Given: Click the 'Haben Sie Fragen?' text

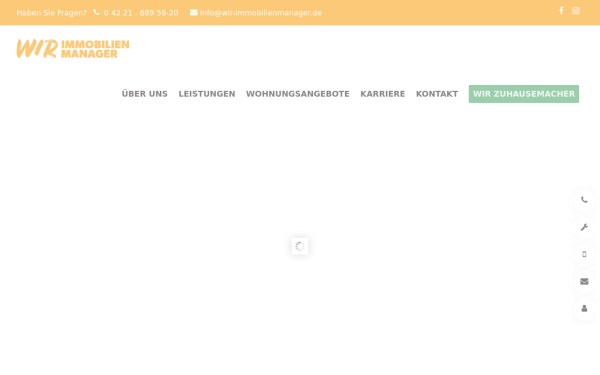Looking at the screenshot, I should 52,13.
